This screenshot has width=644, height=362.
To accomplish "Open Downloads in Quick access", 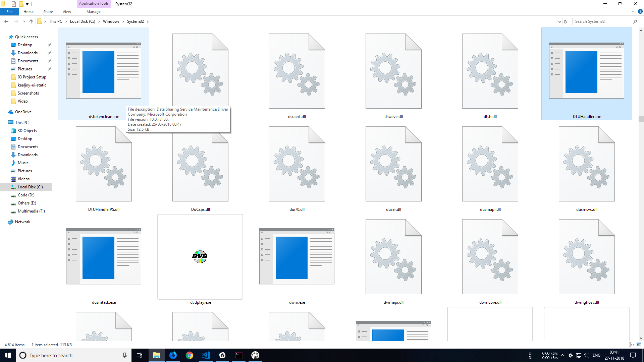I will [28, 53].
